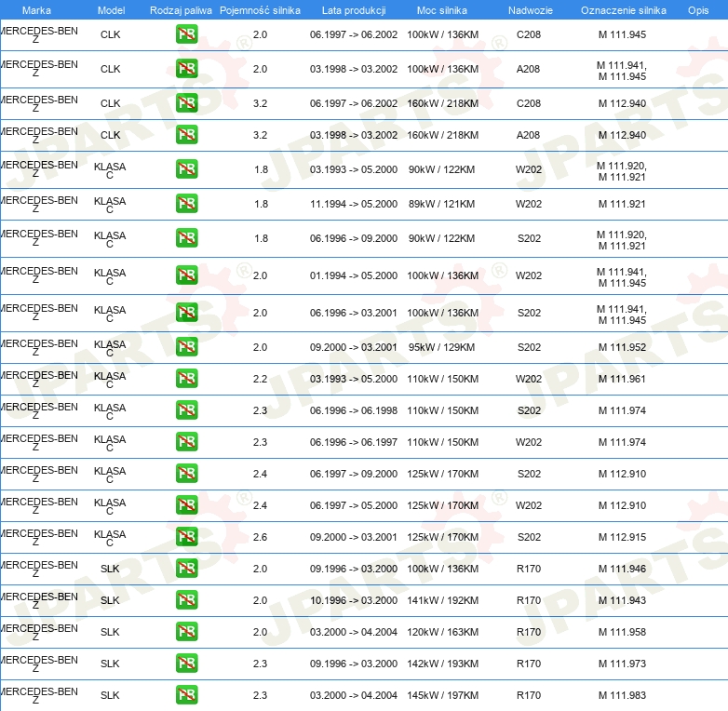The height and width of the screenshot is (711, 728).
Task: Click the petrol fuel icon for engine M 111.952
Action: click(x=186, y=347)
